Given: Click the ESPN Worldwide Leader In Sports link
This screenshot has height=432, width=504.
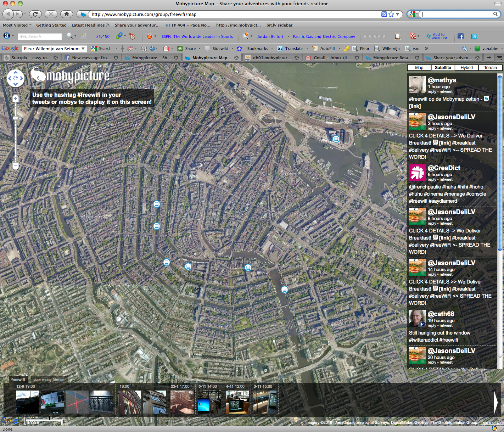Looking at the screenshot, I should (x=197, y=37).
